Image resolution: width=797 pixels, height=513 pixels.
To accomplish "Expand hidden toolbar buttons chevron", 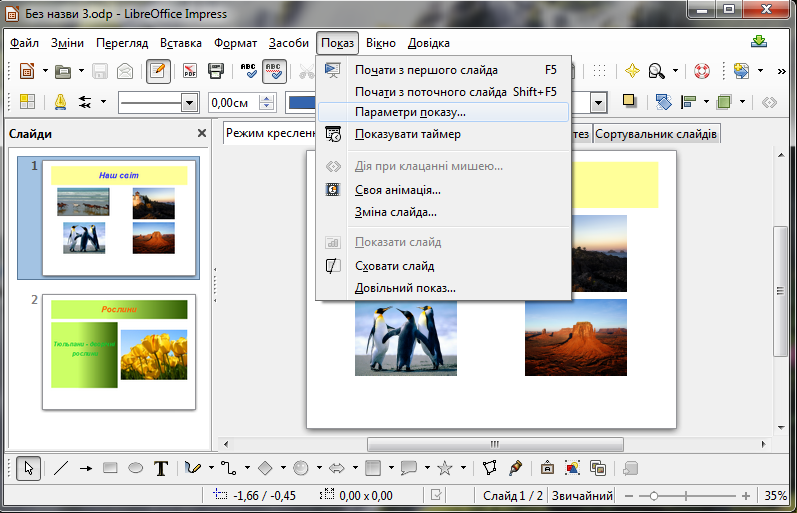I will tap(782, 71).
